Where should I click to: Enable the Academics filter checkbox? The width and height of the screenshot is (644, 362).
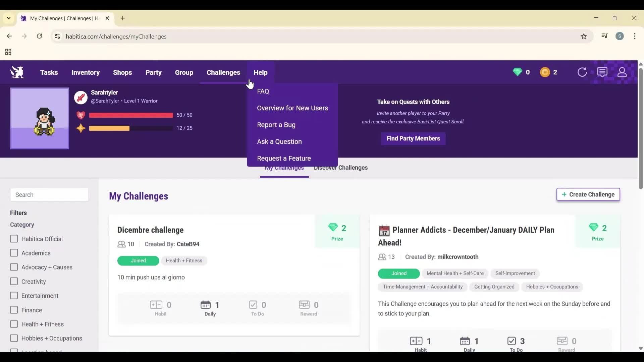[x=14, y=253]
